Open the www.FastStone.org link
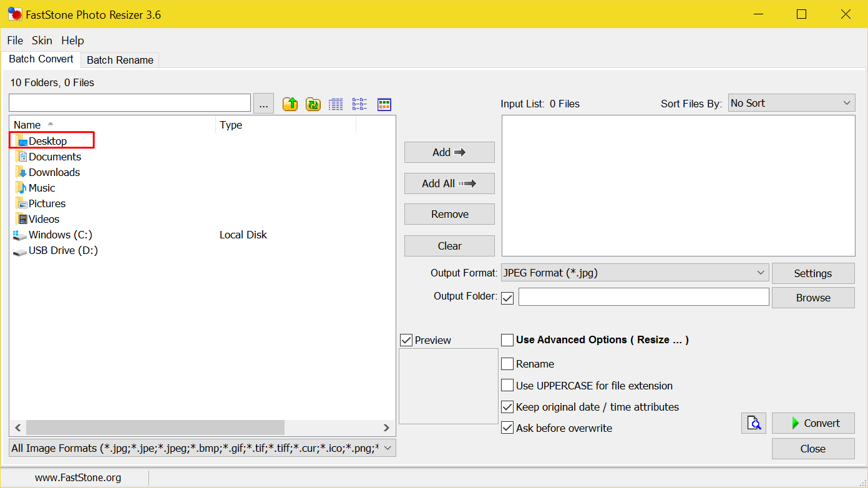Image resolution: width=868 pixels, height=488 pixels. (x=78, y=477)
